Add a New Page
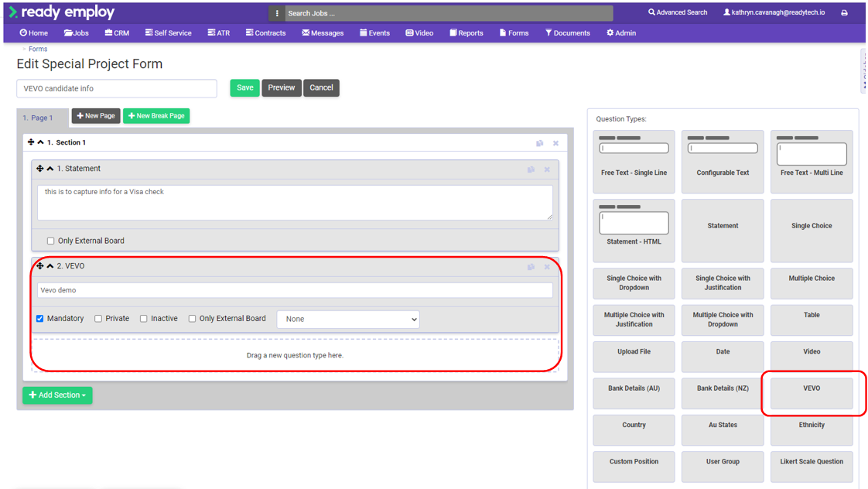This screenshot has width=868, height=489. tap(96, 116)
